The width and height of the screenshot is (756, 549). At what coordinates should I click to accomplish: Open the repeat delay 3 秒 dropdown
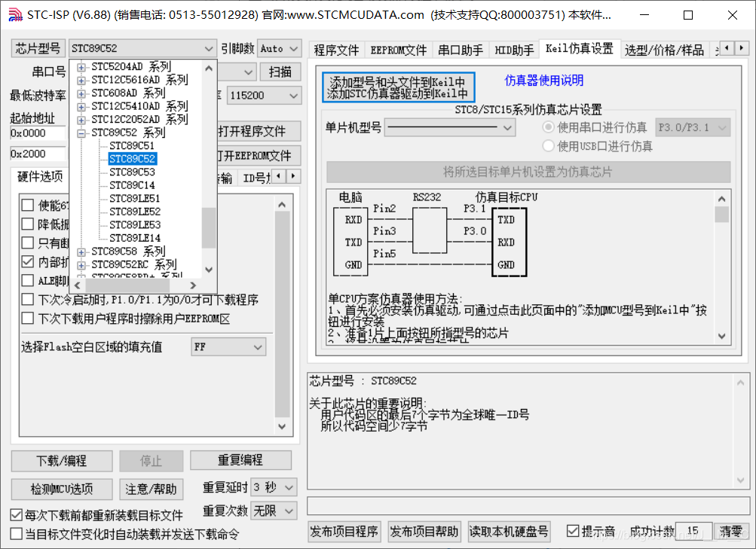coord(289,487)
